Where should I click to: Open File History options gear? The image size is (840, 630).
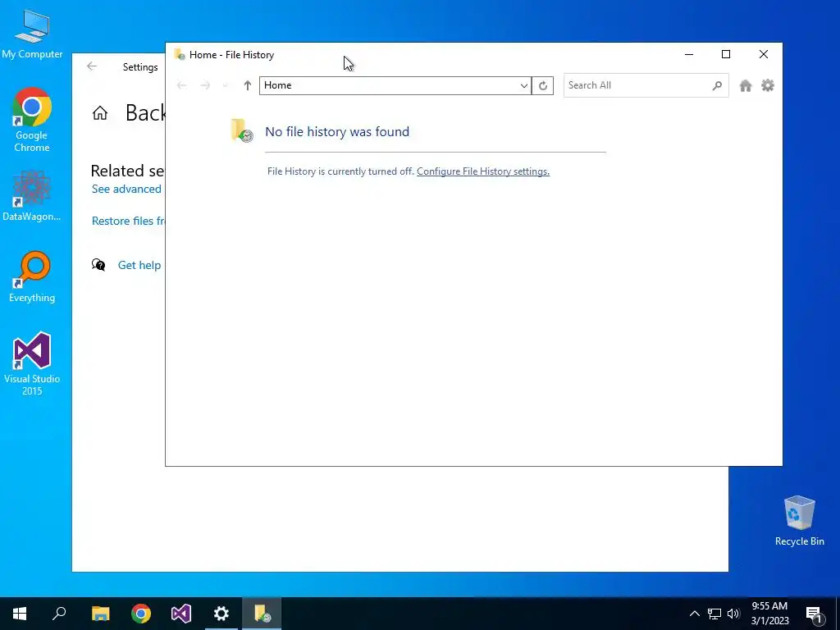pyautogui.click(x=768, y=85)
